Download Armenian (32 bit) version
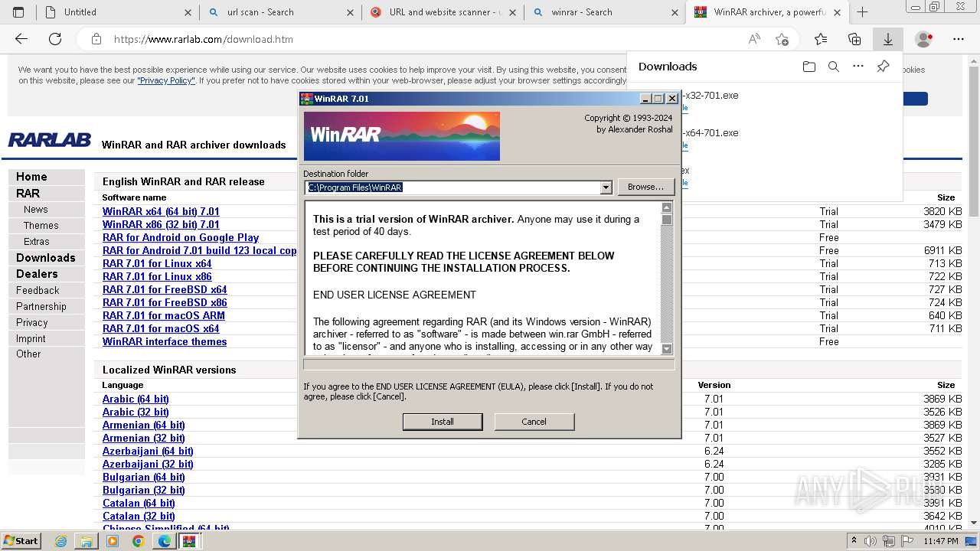 tap(144, 438)
